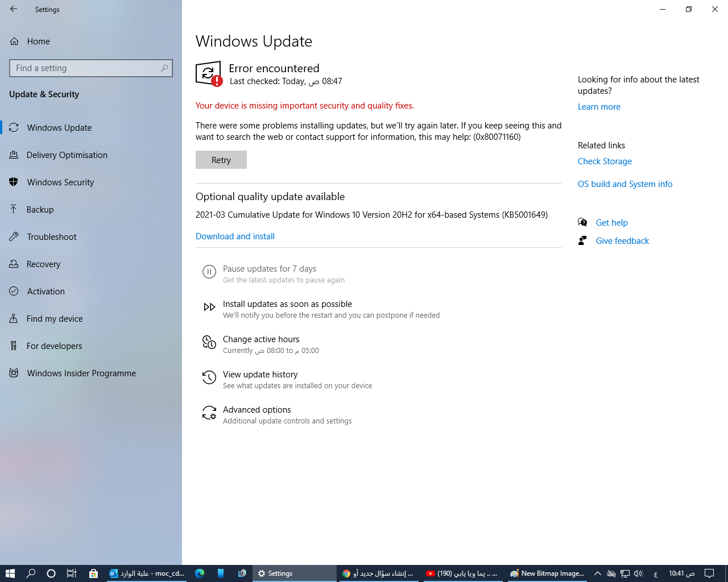728x582 pixels.
Task: Open Microsoft Store from the taskbar
Action: [x=93, y=573]
